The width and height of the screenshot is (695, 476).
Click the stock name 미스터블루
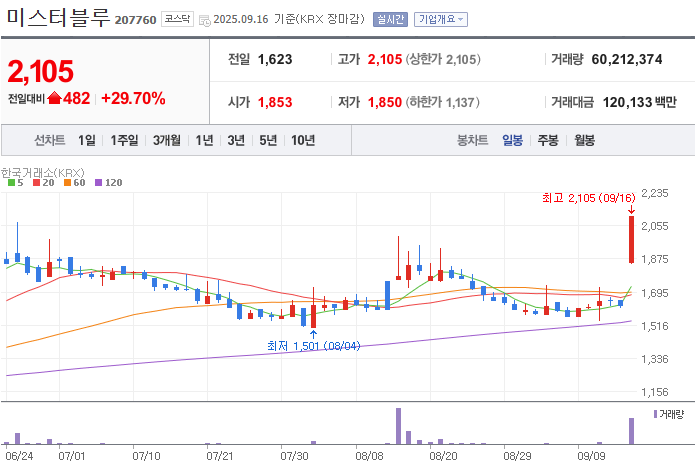click(x=58, y=18)
